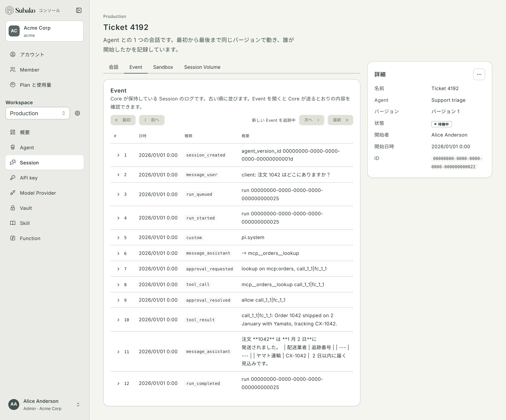This screenshot has height=420, width=506.
Task: Click the 次へ pagination button
Action: 312,120
